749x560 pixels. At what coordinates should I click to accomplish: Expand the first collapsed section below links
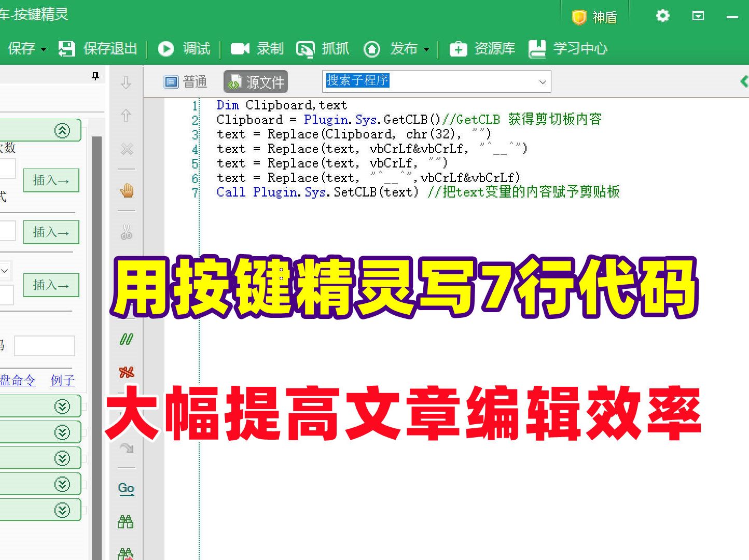pos(62,406)
